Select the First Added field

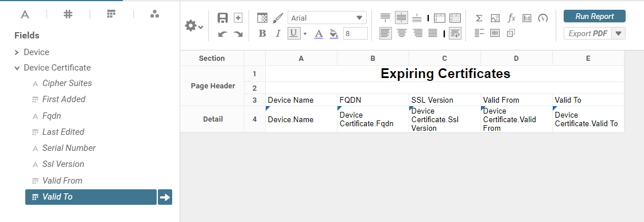pyautogui.click(x=64, y=99)
